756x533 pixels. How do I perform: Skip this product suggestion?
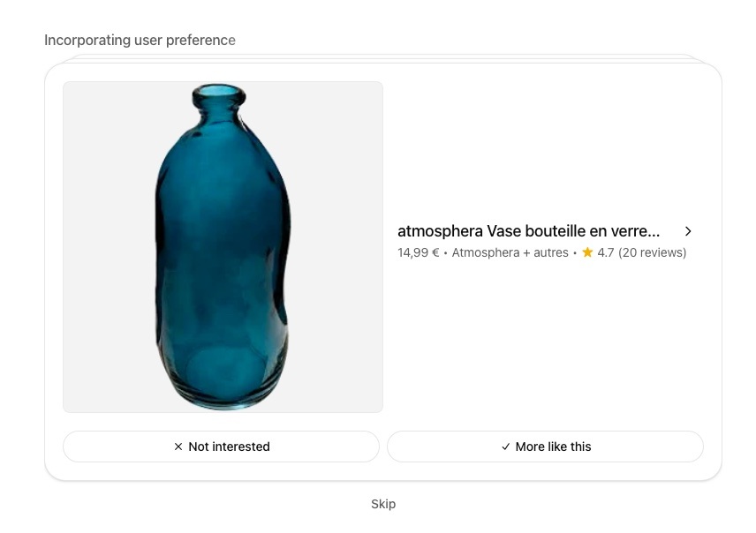pos(383,504)
